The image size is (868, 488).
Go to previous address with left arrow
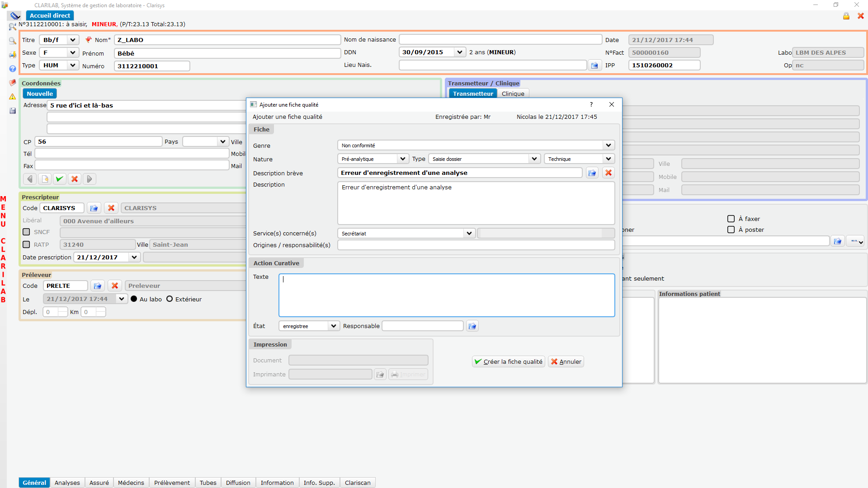pos(30,179)
